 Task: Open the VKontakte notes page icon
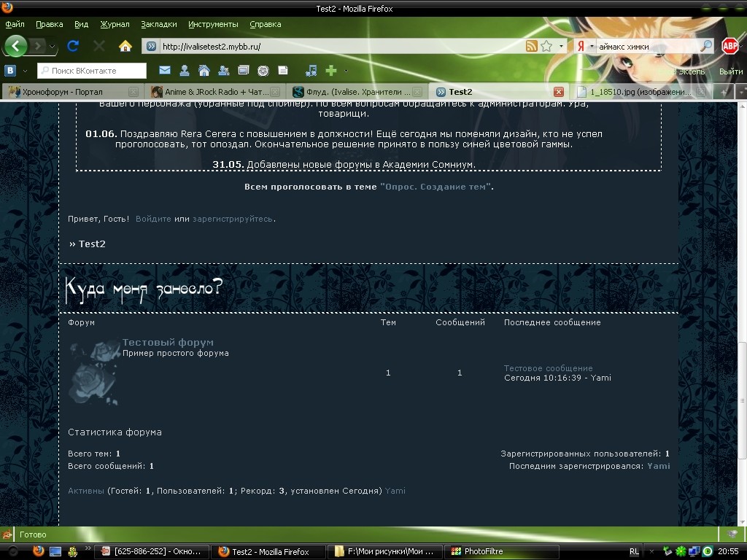283,71
